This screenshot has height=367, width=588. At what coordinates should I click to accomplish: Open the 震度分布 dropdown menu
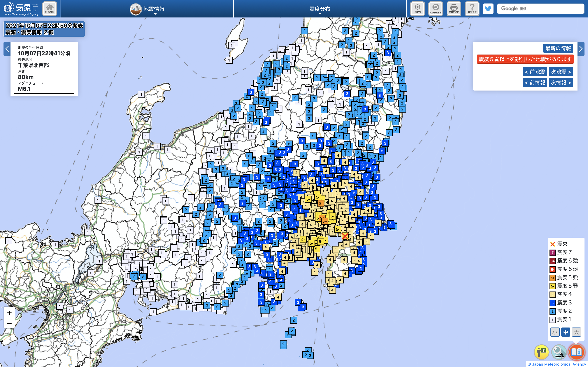click(x=320, y=9)
